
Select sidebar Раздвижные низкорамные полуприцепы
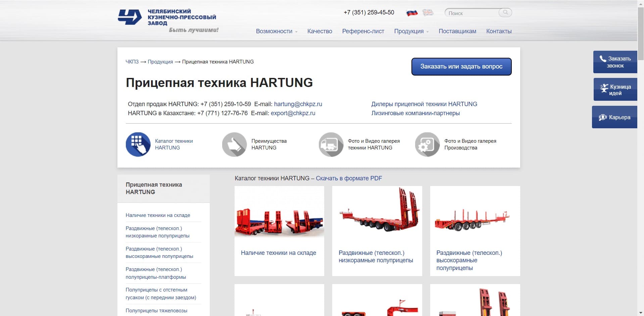pyautogui.click(x=157, y=232)
